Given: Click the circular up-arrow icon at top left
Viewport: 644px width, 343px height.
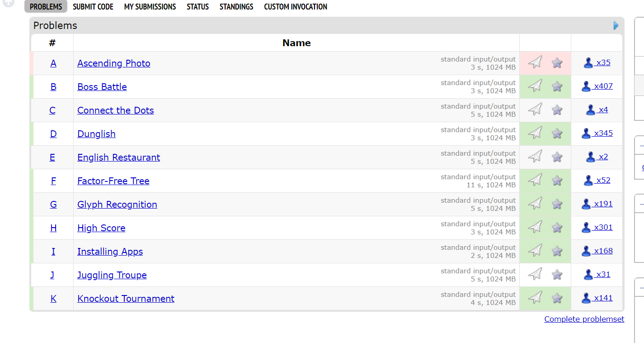Looking at the screenshot, I should tap(8, 3).
